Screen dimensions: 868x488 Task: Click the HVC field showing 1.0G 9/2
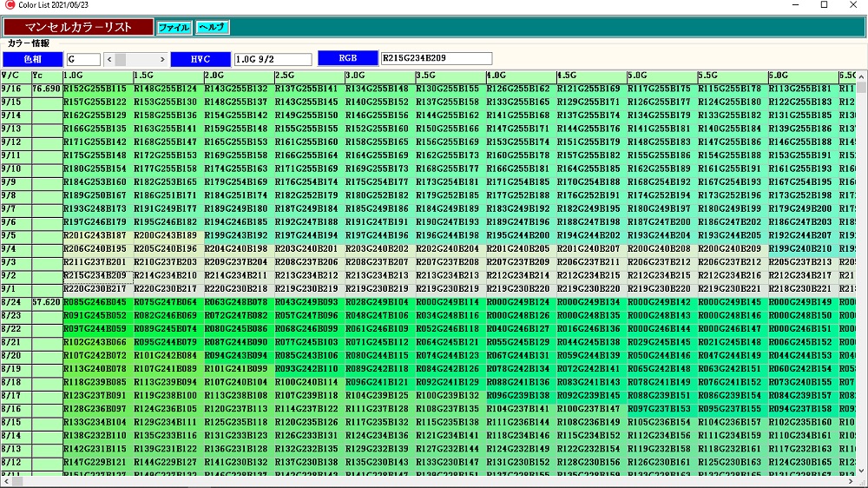(x=272, y=59)
